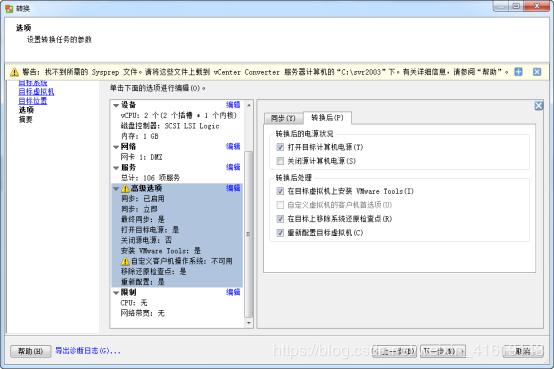Click the 同步: 立即 row
This screenshot has width=554, height=369.
pos(139,209)
